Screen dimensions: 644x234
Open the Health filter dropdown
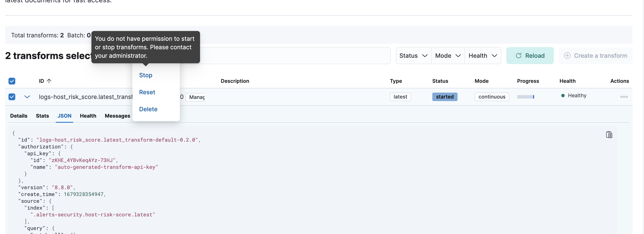pos(483,56)
